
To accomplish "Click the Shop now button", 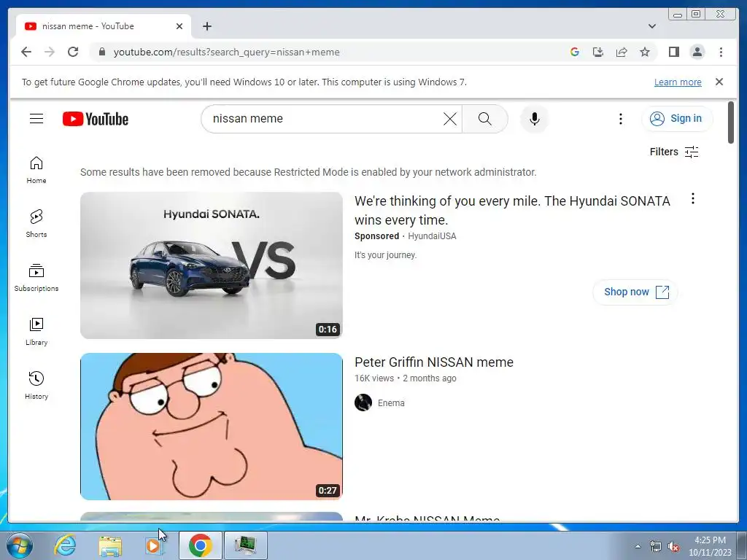I will (x=635, y=292).
